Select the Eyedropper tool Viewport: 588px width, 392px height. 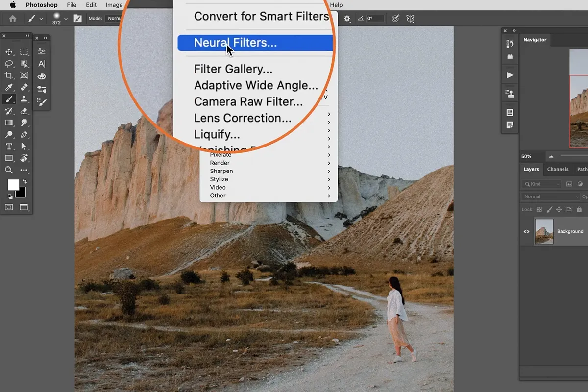pyautogui.click(x=9, y=87)
